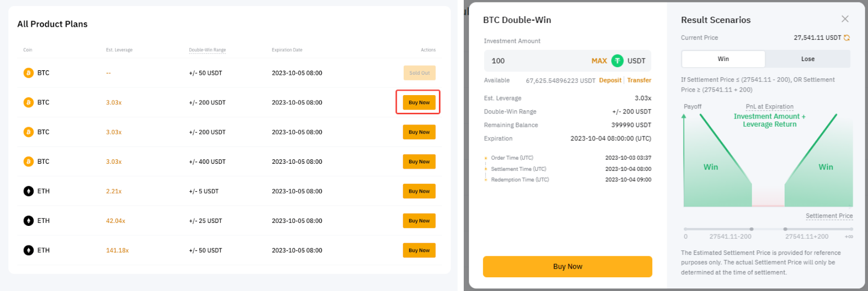Buy the ETH +/- 25 USDT plan
Viewport: 868px width, 291px height.
point(419,221)
